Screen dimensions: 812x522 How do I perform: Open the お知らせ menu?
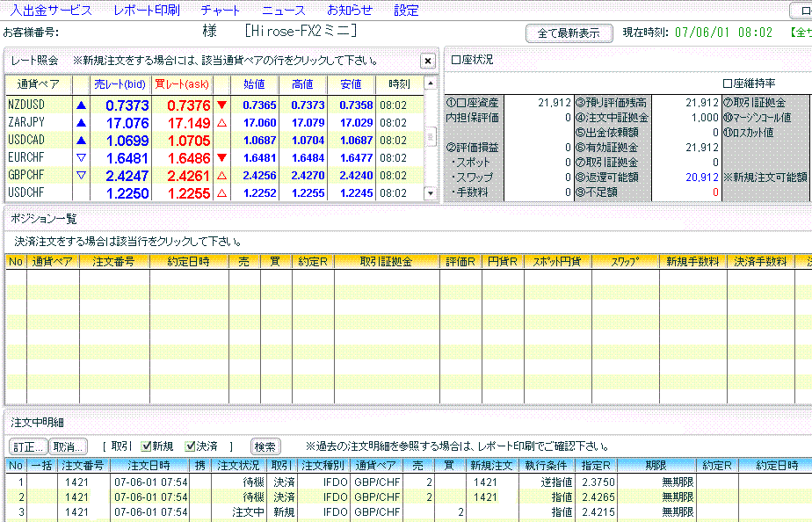click(350, 10)
